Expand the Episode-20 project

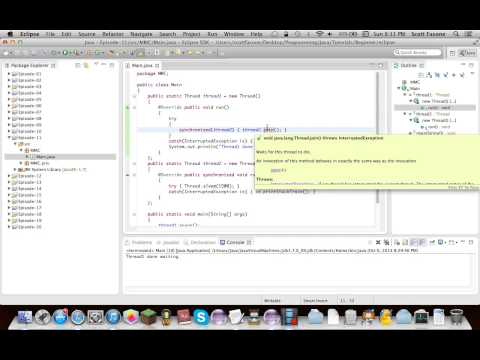9,227
